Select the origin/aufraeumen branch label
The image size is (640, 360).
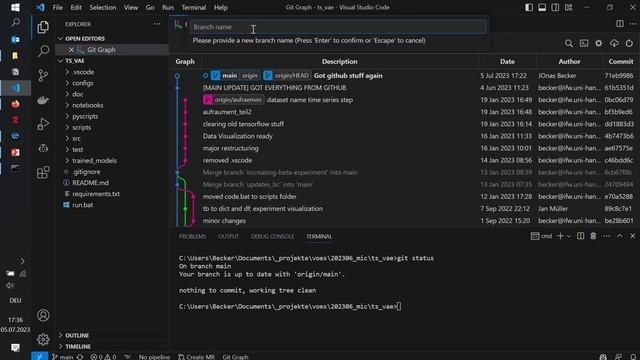[233, 100]
